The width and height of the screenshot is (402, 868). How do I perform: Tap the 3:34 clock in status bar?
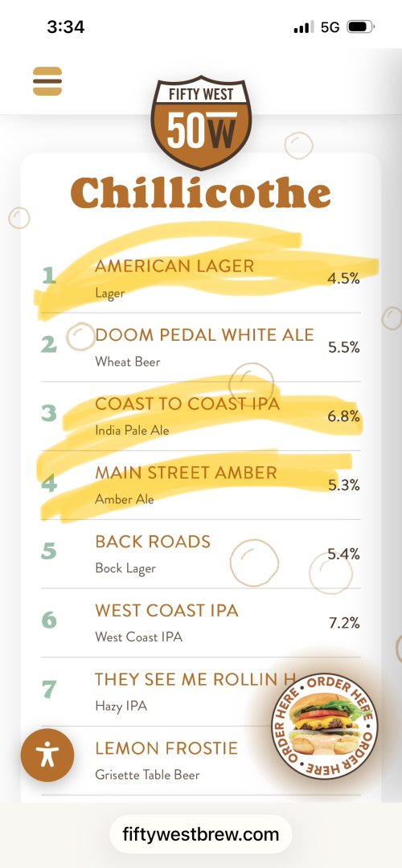(x=66, y=27)
